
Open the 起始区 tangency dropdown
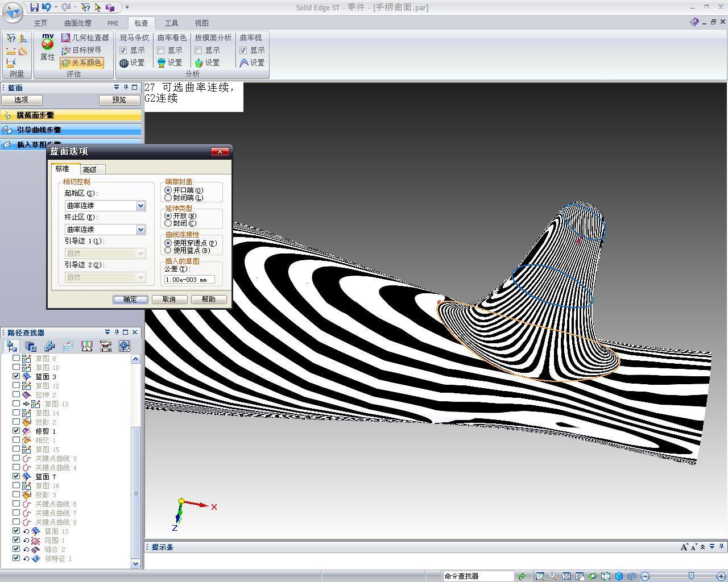coord(141,206)
